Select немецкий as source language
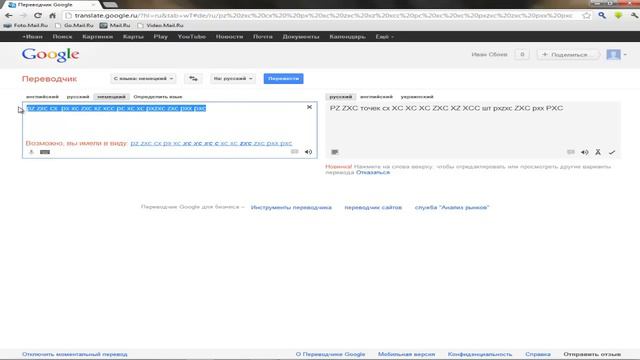640x360 pixels. coord(111,97)
